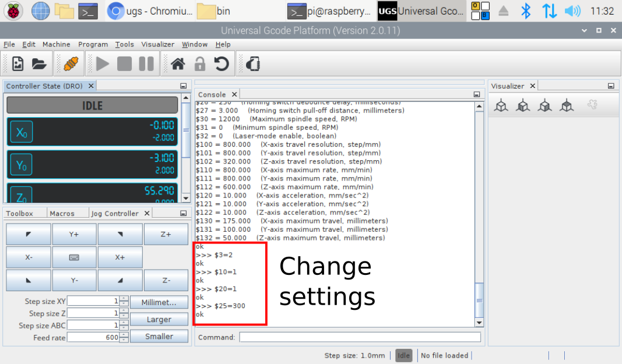Select the Jog Controller tab
The width and height of the screenshot is (622, 364).
click(115, 213)
